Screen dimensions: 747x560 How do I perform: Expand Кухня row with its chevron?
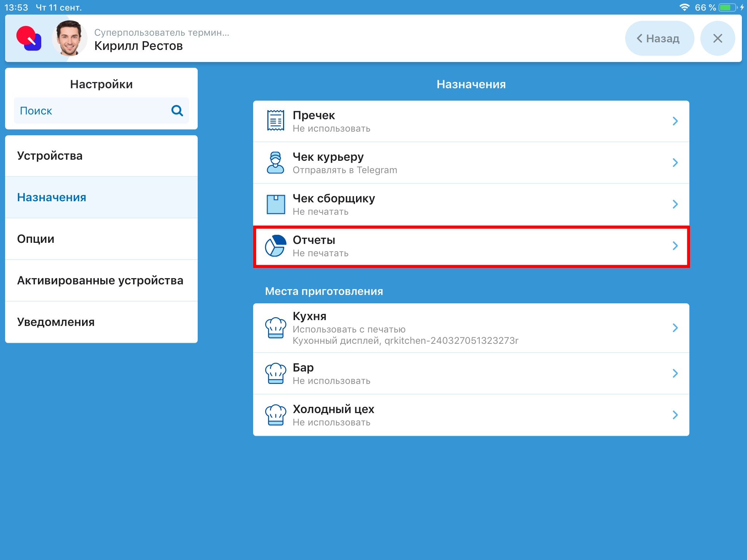(675, 328)
